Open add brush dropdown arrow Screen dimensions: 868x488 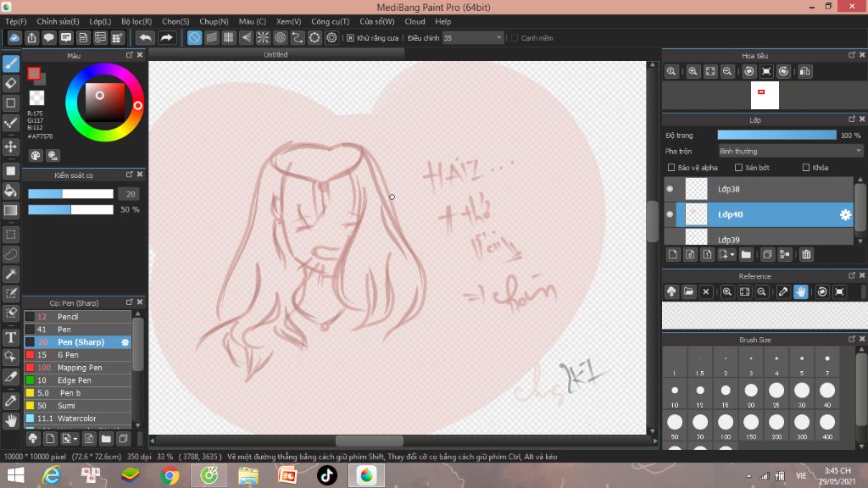[x=75, y=439]
